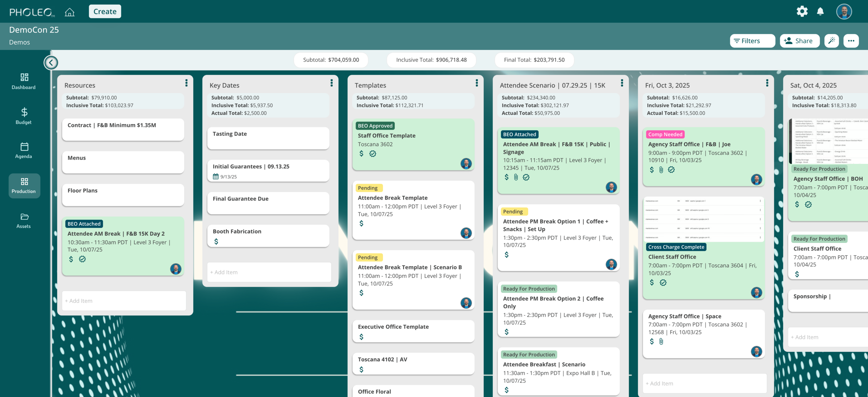Click the notifications bell icon
868x397 pixels.
click(820, 11)
